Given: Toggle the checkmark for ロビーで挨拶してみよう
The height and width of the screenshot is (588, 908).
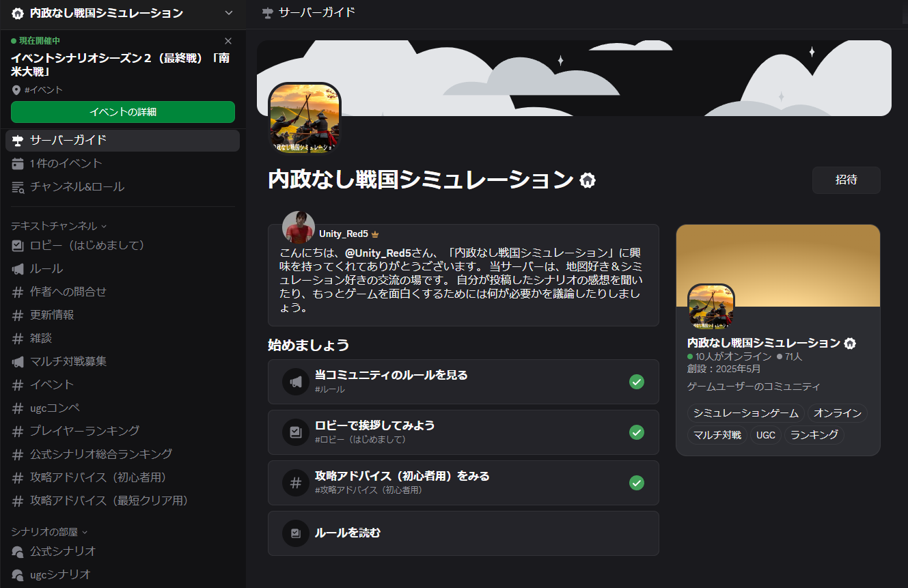Looking at the screenshot, I should (636, 432).
